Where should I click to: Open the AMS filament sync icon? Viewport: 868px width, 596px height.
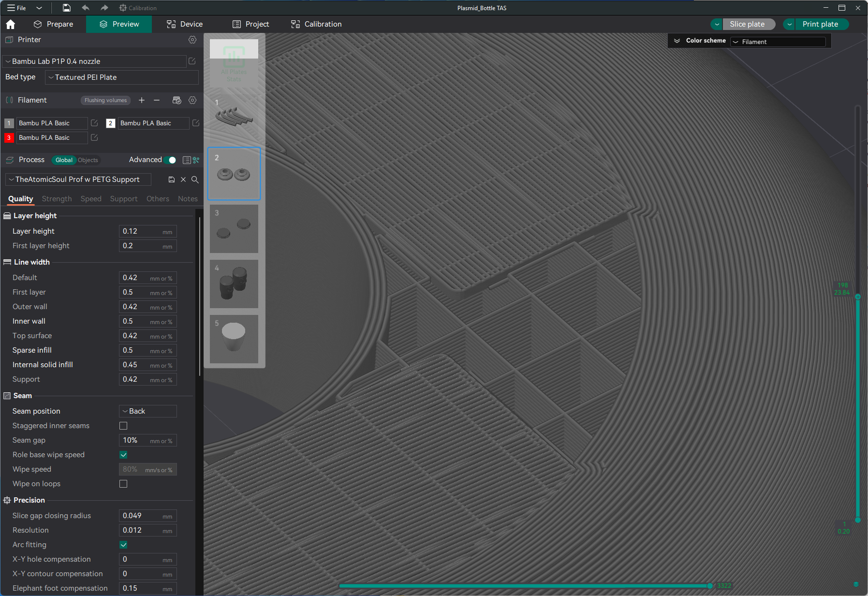coord(177,100)
